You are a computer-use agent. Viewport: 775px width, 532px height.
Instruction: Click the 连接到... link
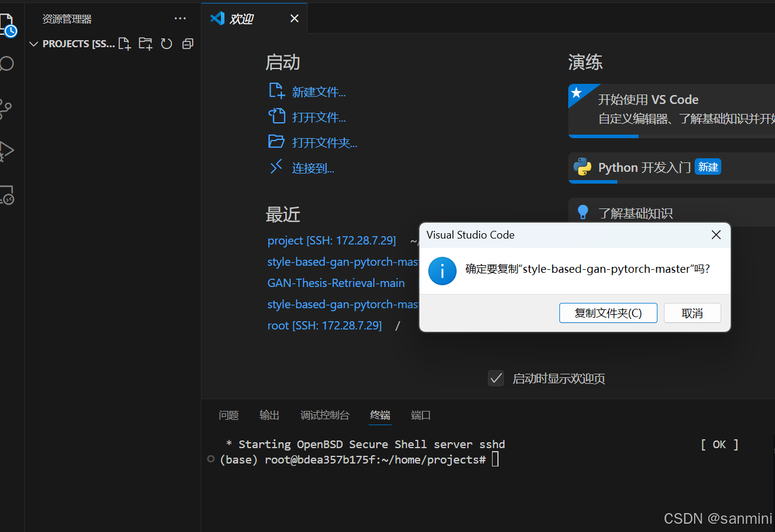coord(313,168)
